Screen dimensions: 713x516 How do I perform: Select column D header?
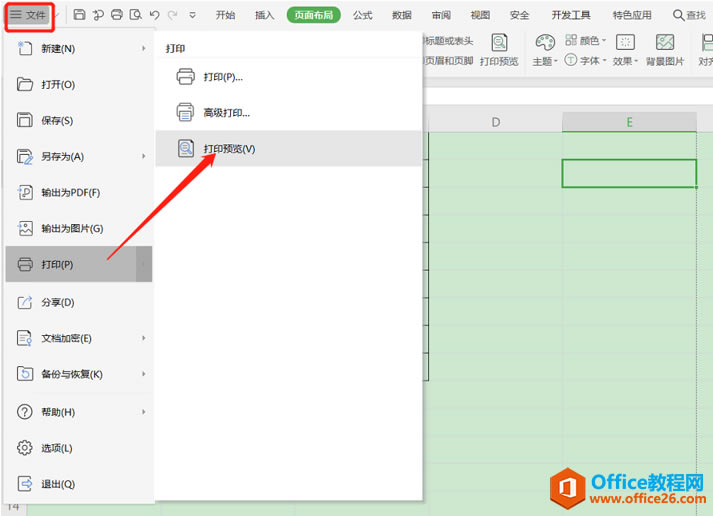coord(496,122)
